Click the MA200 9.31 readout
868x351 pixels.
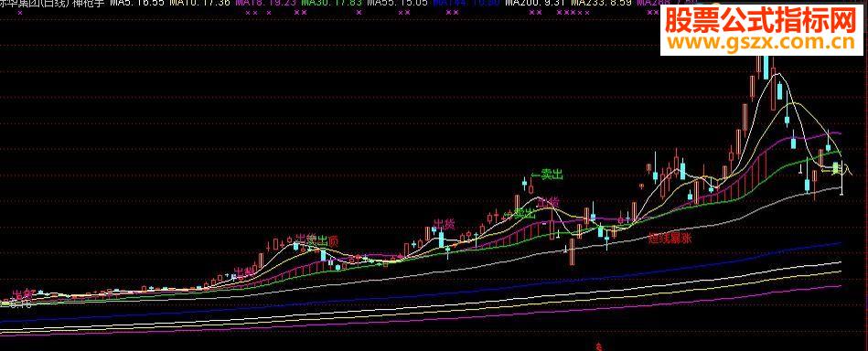pos(535,4)
